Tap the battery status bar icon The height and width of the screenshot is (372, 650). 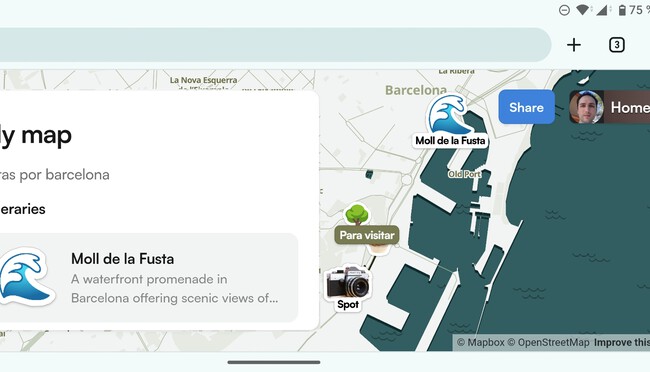tap(622, 10)
